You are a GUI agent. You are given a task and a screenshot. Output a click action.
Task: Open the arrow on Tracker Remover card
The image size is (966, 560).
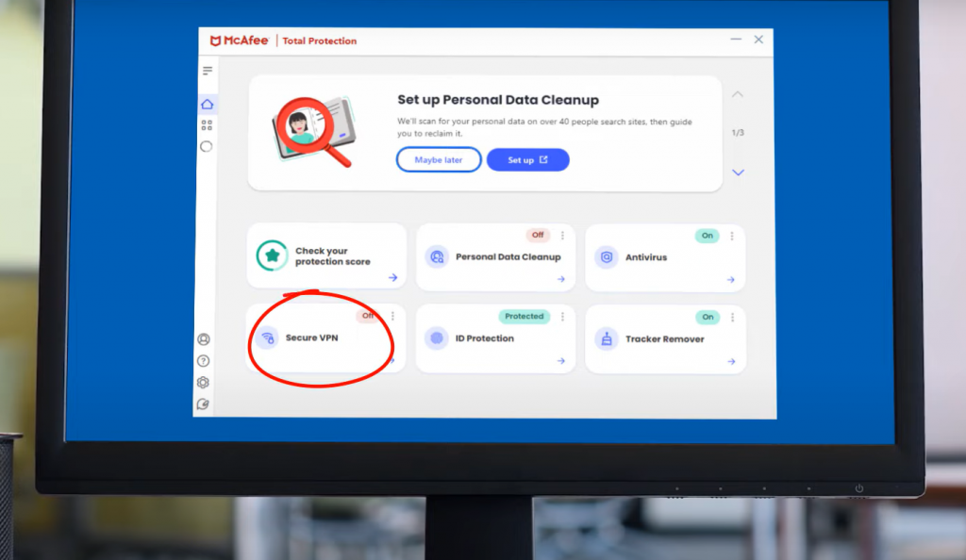tap(731, 362)
